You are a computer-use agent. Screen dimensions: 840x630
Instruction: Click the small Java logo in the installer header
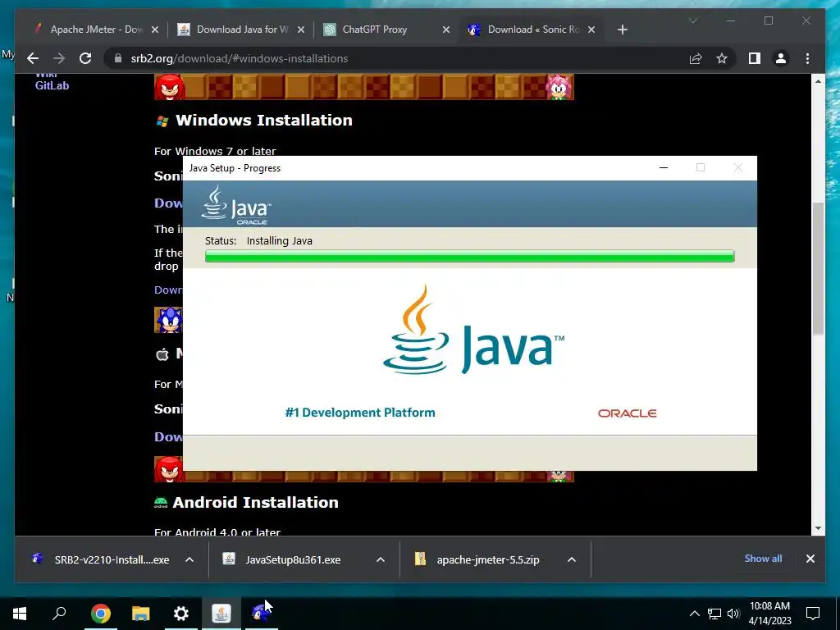(235, 204)
